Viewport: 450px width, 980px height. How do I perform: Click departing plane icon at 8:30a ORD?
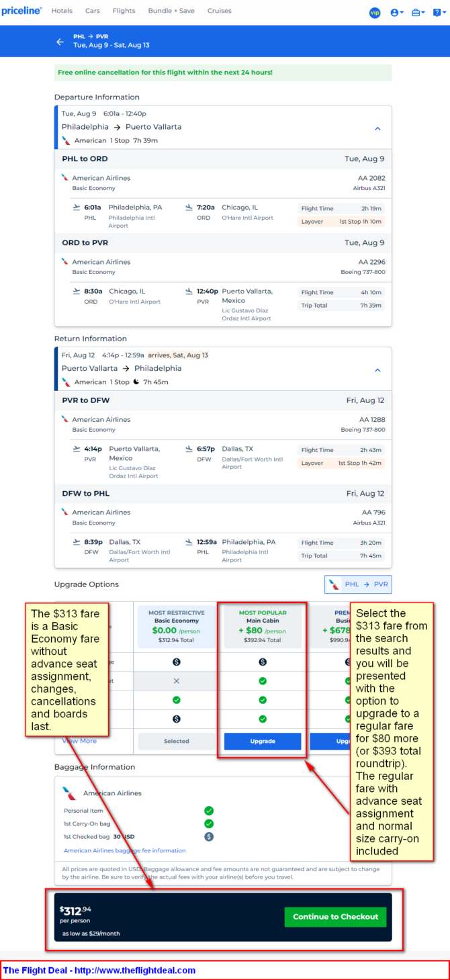[x=76, y=292]
